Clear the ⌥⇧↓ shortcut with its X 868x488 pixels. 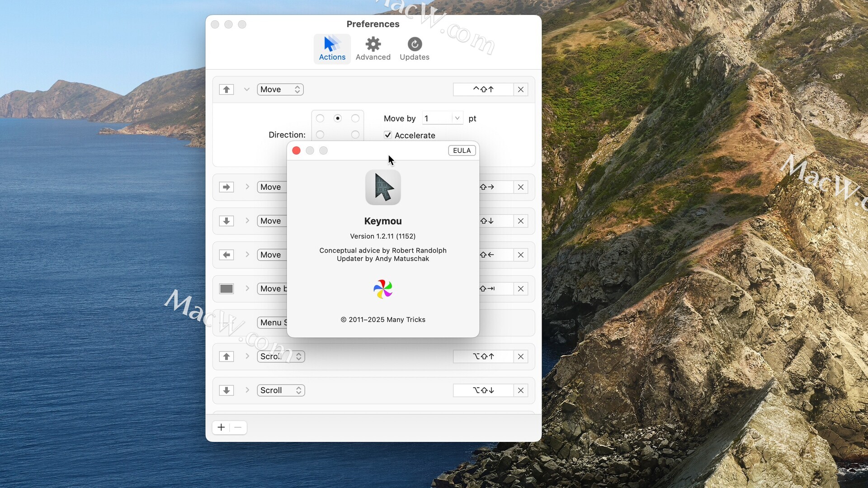coord(521,390)
